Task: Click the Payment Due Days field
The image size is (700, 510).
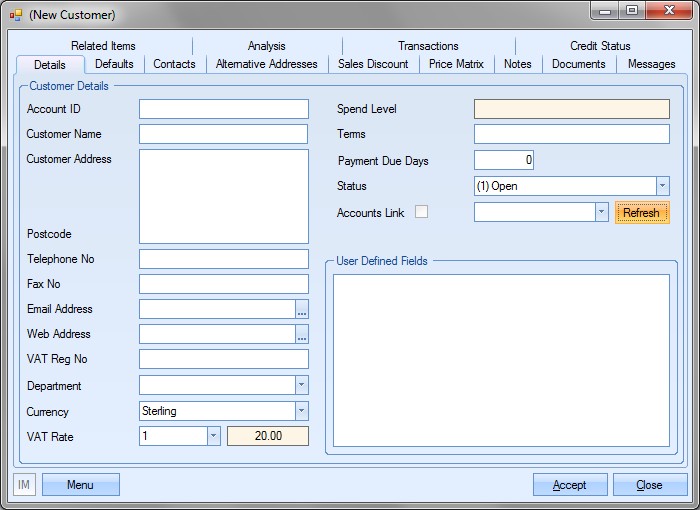Action: 504,160
